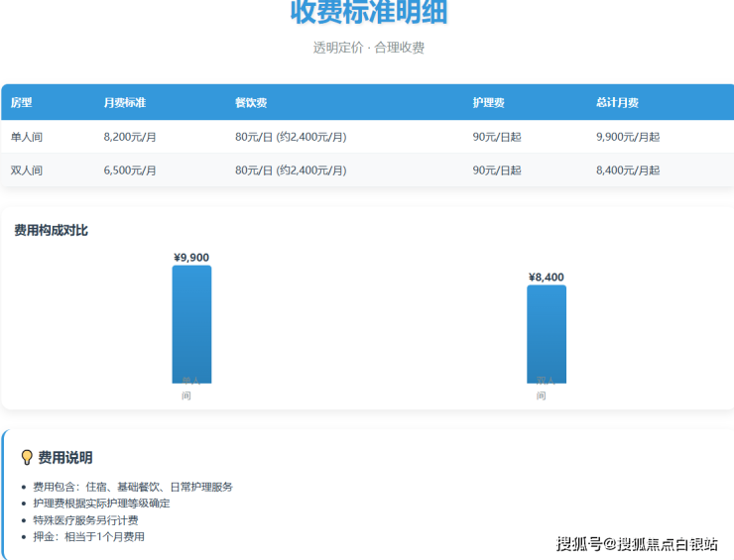This screenshot has width=734, height=560.
Task: Click the 特殊医疗服务另行计费 bullet item
Action: tap(85, 519)
